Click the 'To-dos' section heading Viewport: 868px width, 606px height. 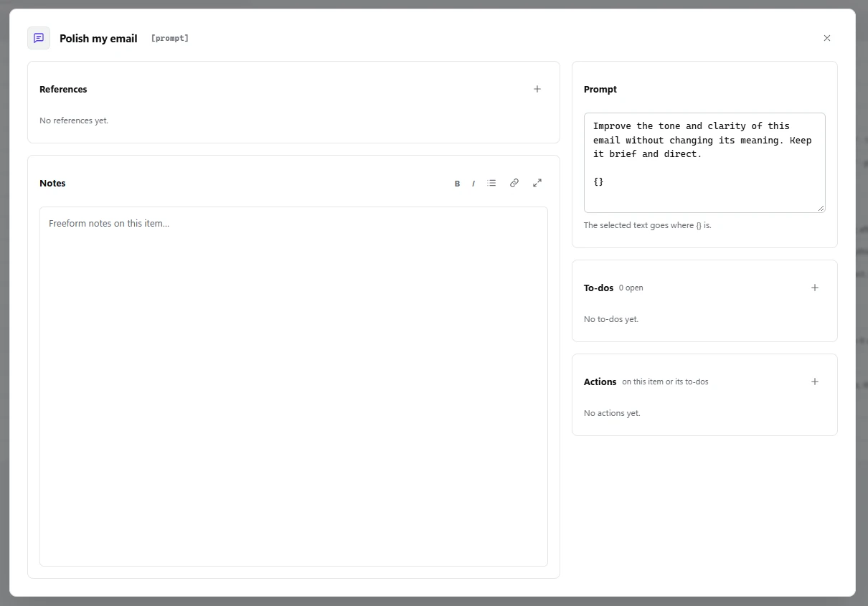pyautogui.click(x=599, y=288)
